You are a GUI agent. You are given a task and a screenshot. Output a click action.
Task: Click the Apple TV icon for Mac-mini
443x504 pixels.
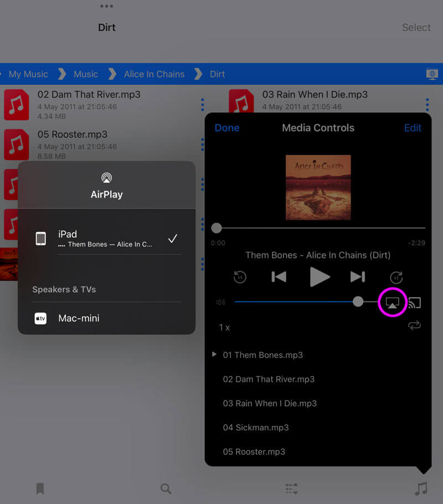point(40,319)
